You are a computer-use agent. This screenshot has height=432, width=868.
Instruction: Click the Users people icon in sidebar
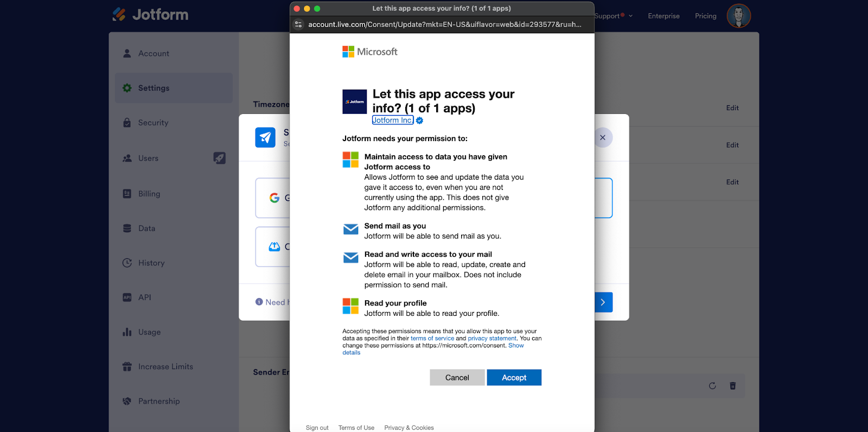click(127, 158)
